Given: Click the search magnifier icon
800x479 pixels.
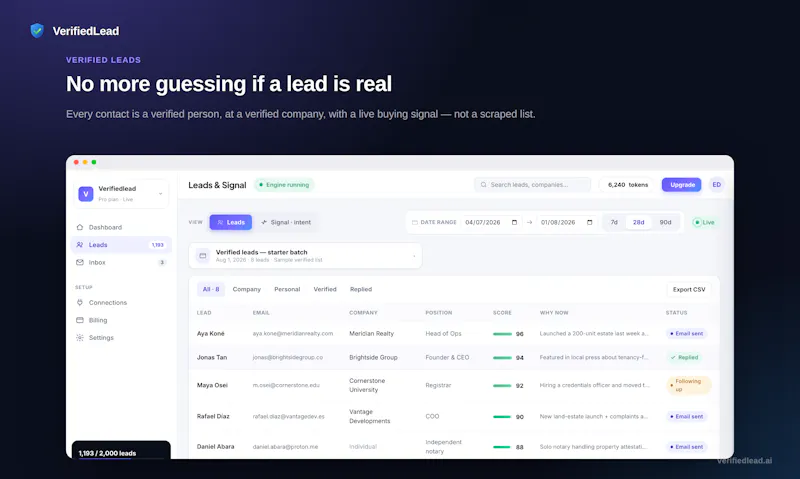Looking at the screenshot, I should coord(483,185).
